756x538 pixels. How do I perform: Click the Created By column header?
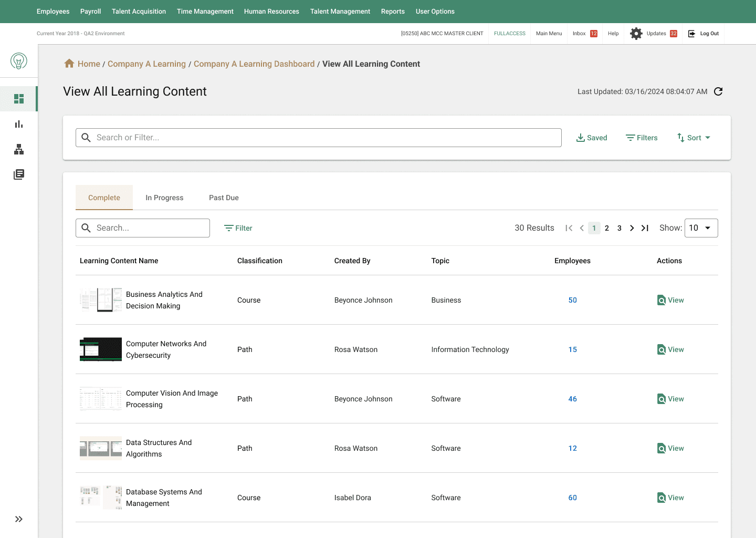pos(352,261)
